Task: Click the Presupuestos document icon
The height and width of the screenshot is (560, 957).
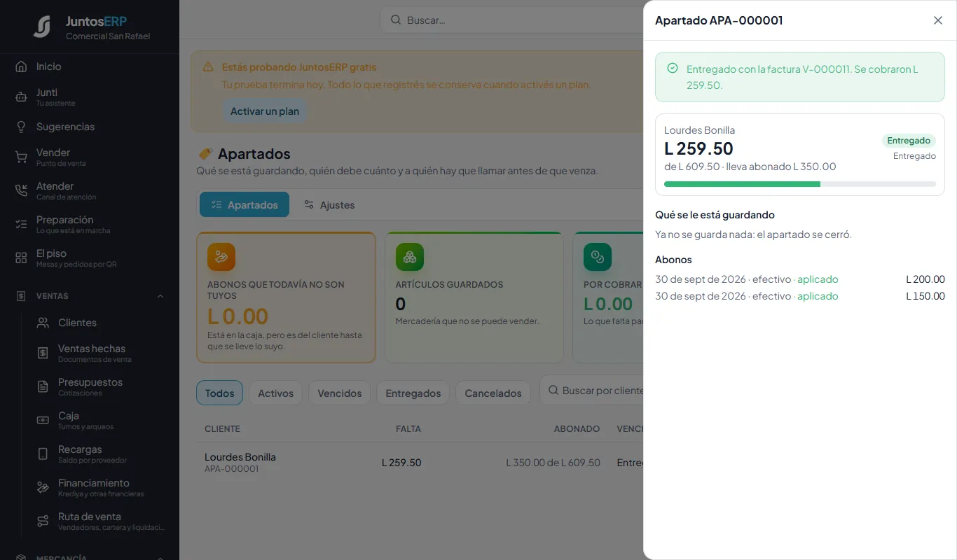Action: coord(43,387)
